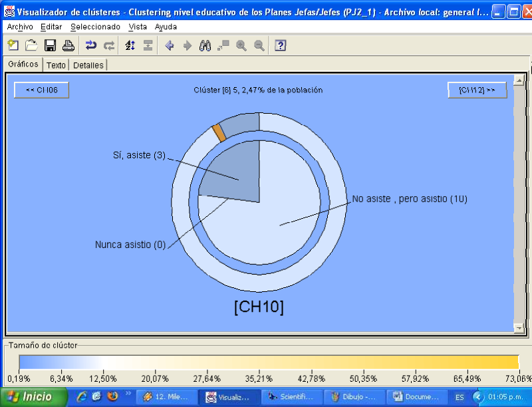Go to previous cluster CH06 button

coord(41,90)
